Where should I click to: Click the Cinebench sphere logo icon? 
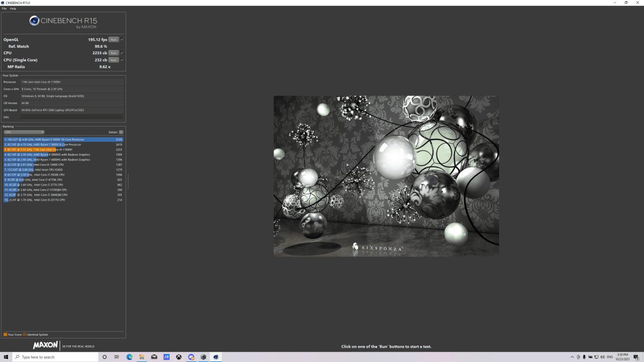pos(34,21)
